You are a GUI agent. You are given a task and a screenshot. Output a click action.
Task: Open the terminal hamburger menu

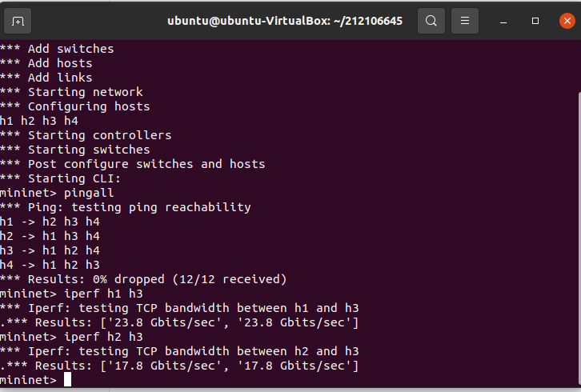pyautogui.click(x=465, y=21)
